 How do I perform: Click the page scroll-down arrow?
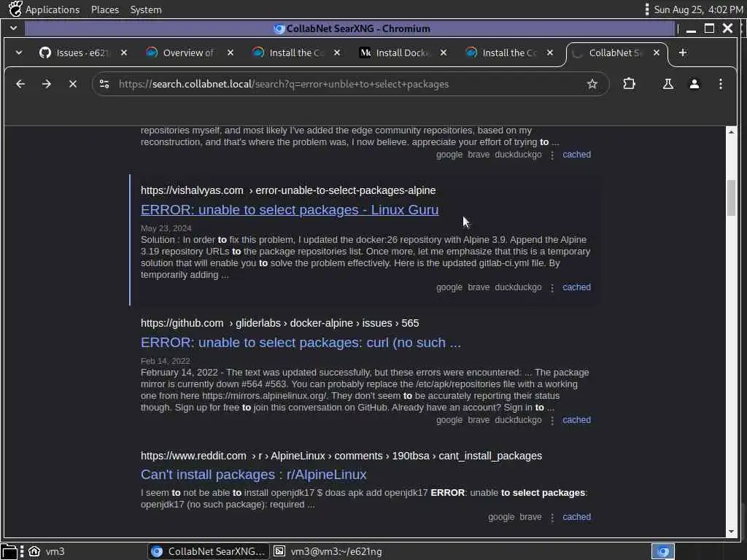click(731, 532)
